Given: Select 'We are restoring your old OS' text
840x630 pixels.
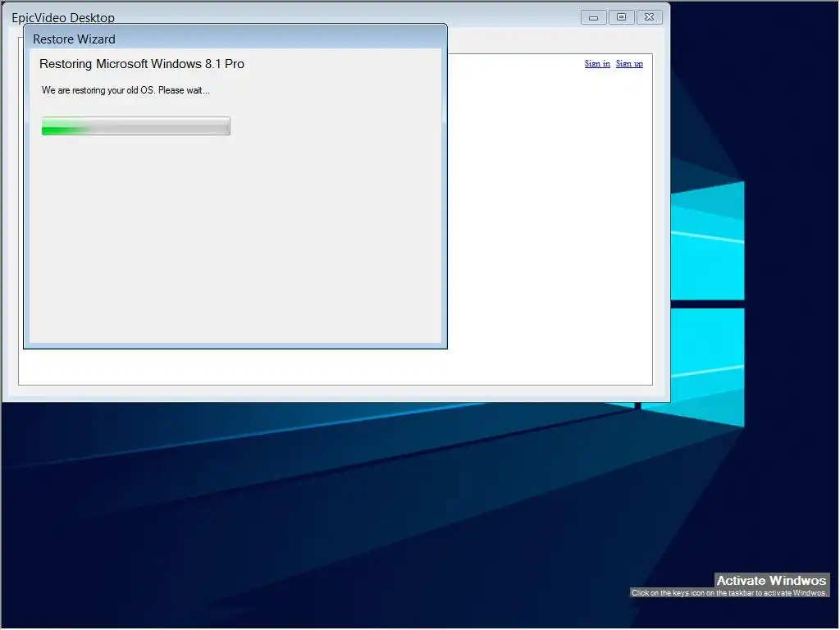Looking at the screenshot, I should [98, 90].
